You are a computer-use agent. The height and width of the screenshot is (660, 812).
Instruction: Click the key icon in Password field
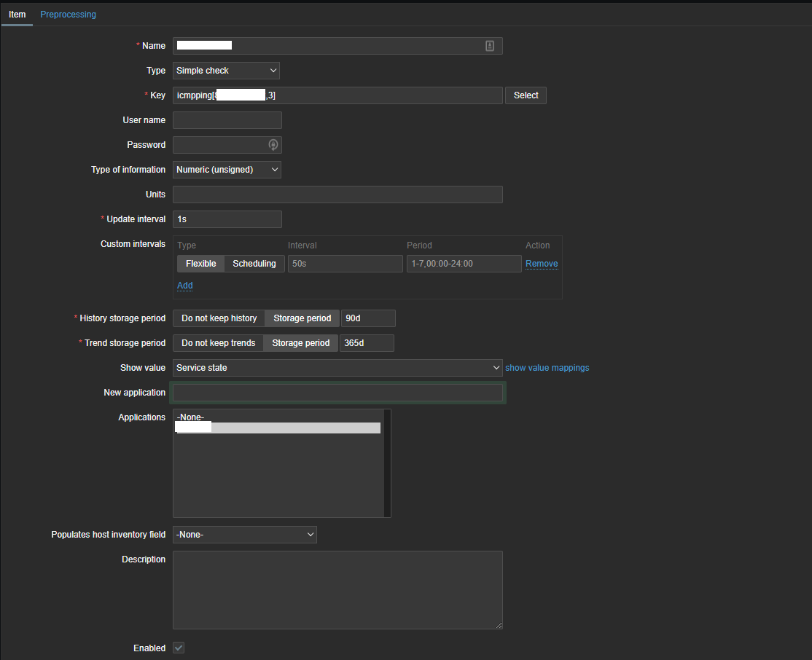273,145
